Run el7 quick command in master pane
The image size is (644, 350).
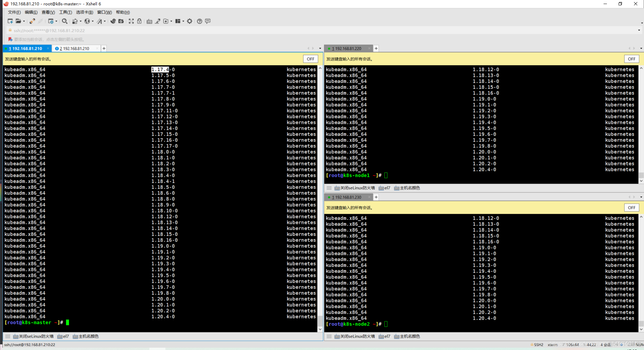pyautogui.click(x=63, y=336)
